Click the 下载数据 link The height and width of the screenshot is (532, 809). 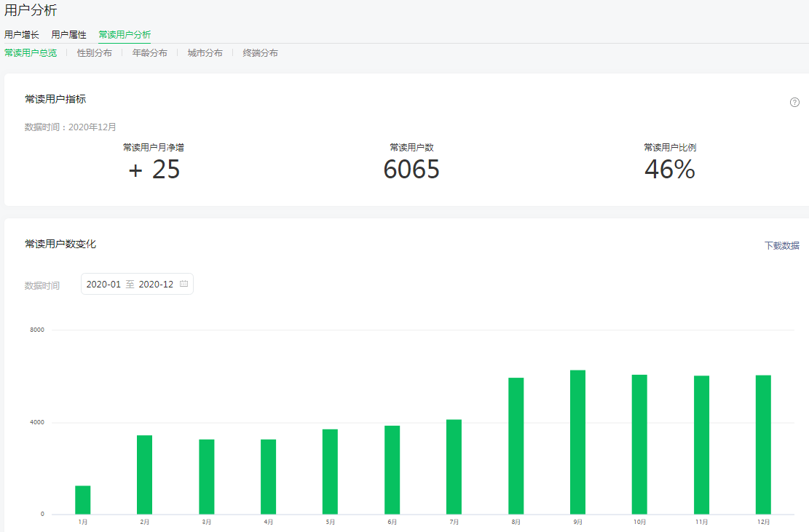(x=781, y=246)
